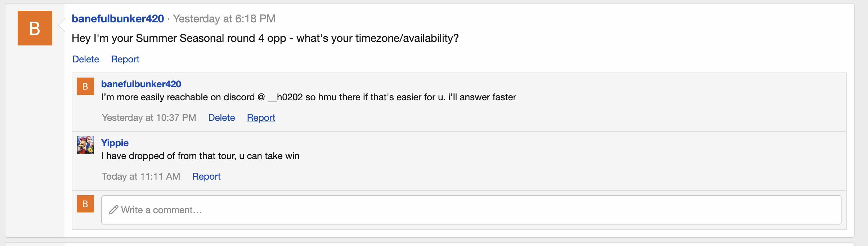The height and width of the screenshot is (246, 868).
Task: Report the Summer Seasonal profile post
Action: point(125,59)
